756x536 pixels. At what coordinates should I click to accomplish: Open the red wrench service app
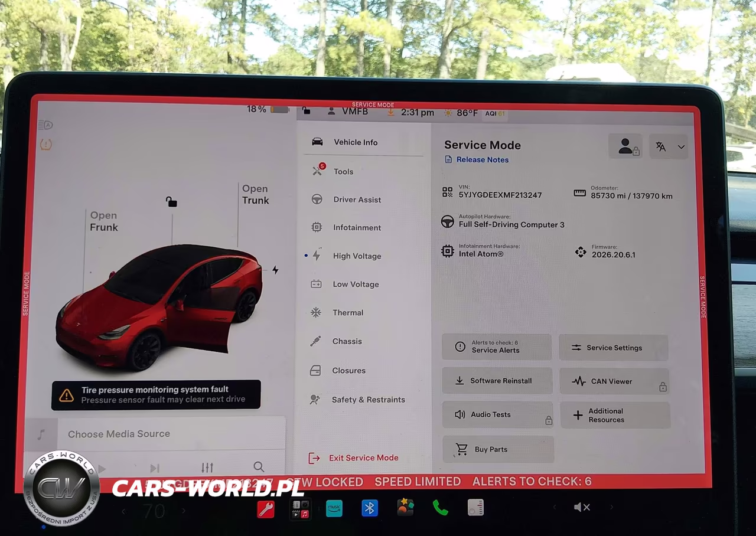coord(266,508)
